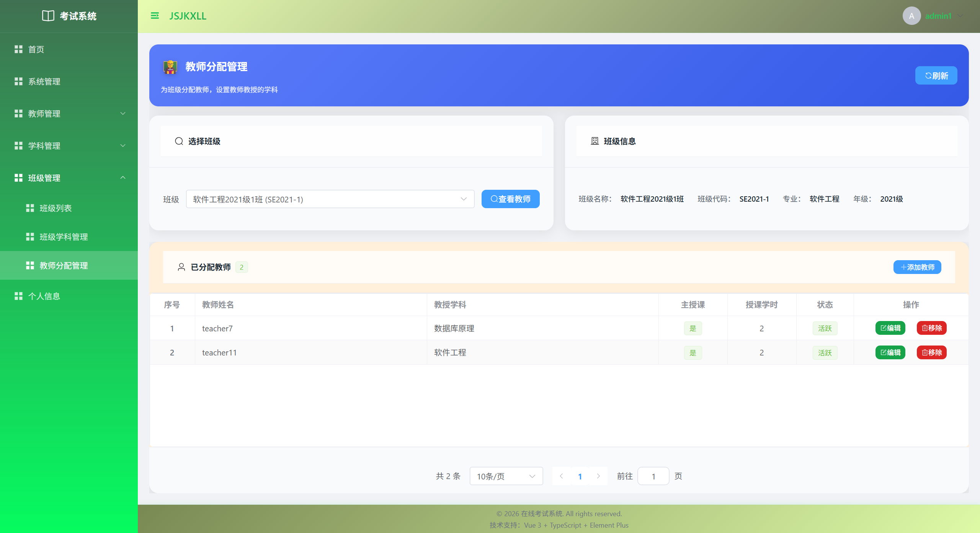Open 班级学科管理 in the sidebar

(64, 237)
